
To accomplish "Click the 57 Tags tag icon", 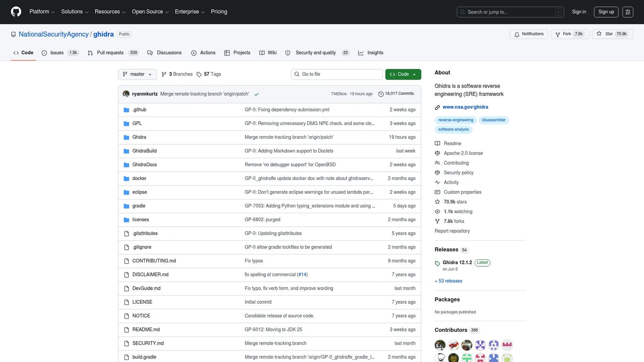I will 199,74.
